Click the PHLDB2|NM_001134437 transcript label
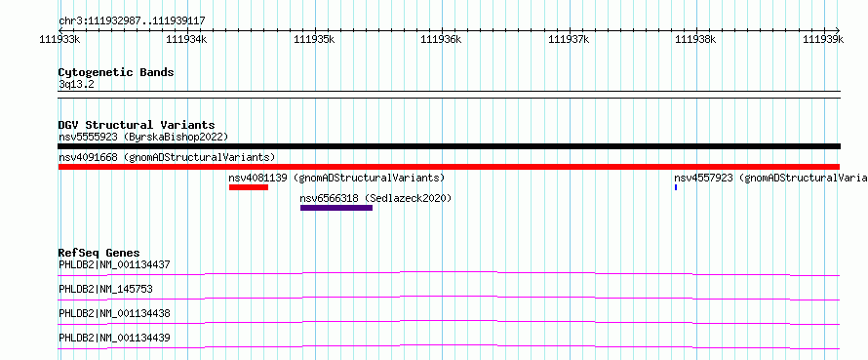Viewport: 868px width, 360px height. pyautogui.click(x=114, y=264)
